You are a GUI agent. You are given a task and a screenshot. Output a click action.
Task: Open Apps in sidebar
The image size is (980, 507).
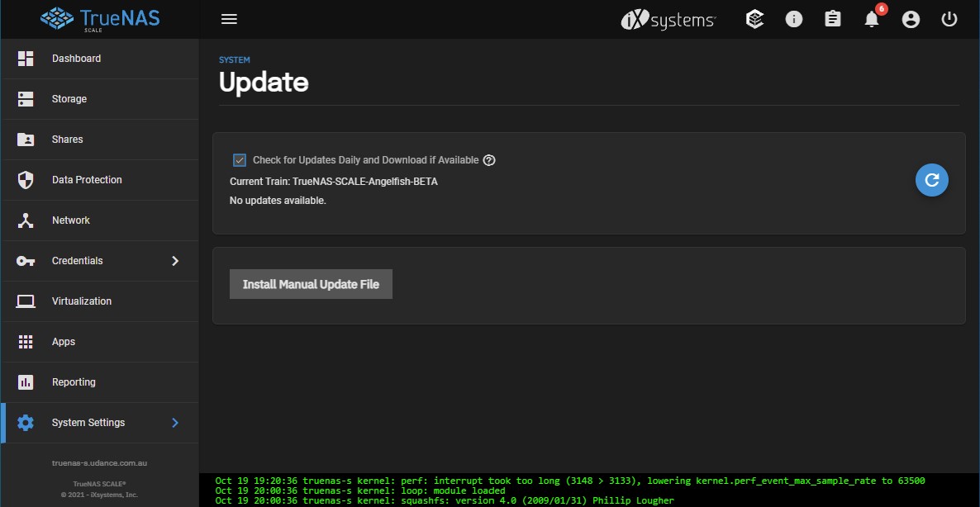pos(100,342)
